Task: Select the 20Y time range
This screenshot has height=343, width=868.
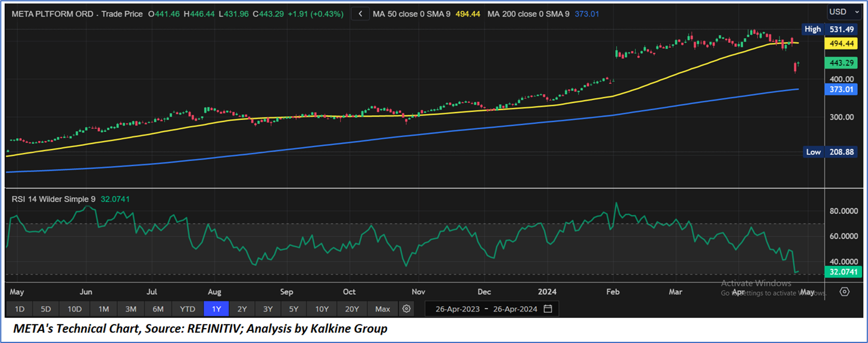Action: (352, 308)
